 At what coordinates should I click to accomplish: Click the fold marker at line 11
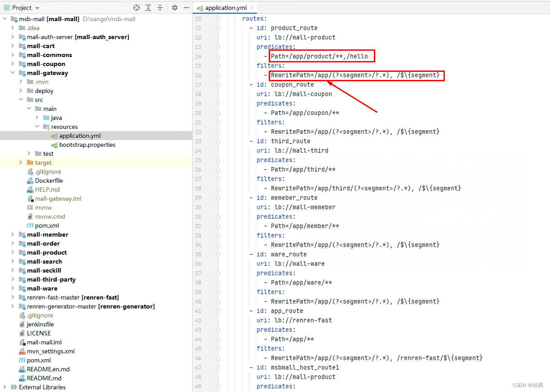[x=218, y=28]
